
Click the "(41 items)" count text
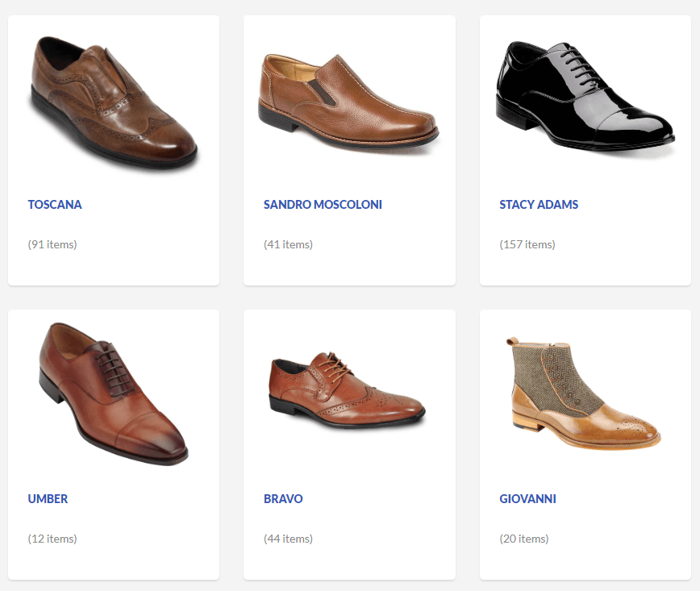coord(288,244)
